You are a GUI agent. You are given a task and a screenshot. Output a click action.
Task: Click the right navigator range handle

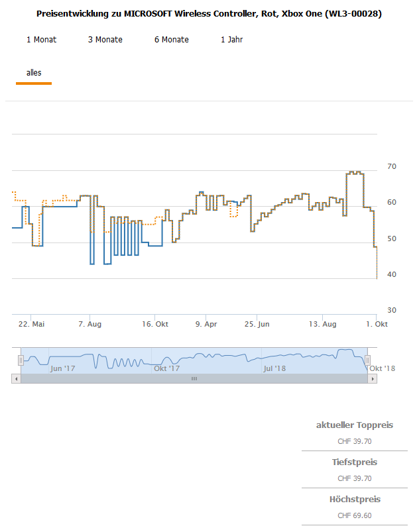[367, 360]
